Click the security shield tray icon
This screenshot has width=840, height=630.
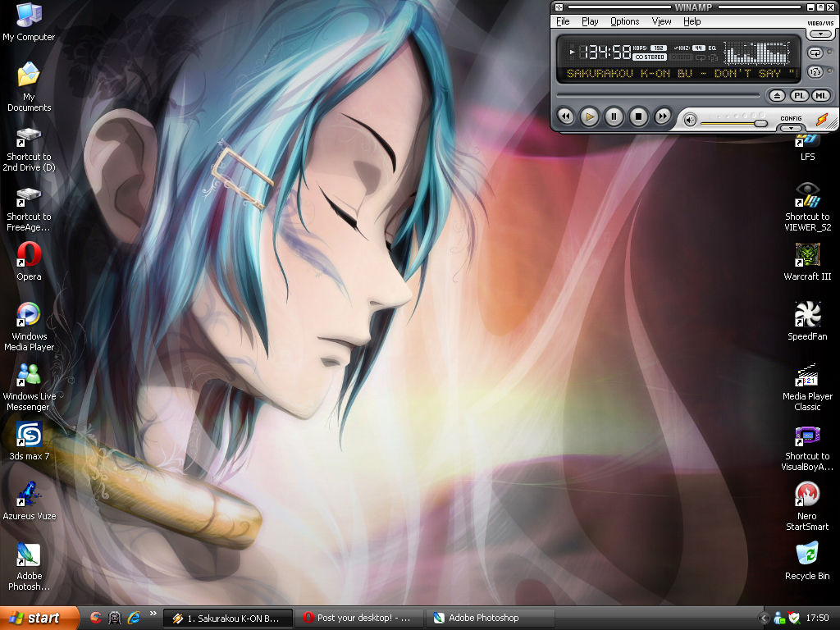click(794, 618)
